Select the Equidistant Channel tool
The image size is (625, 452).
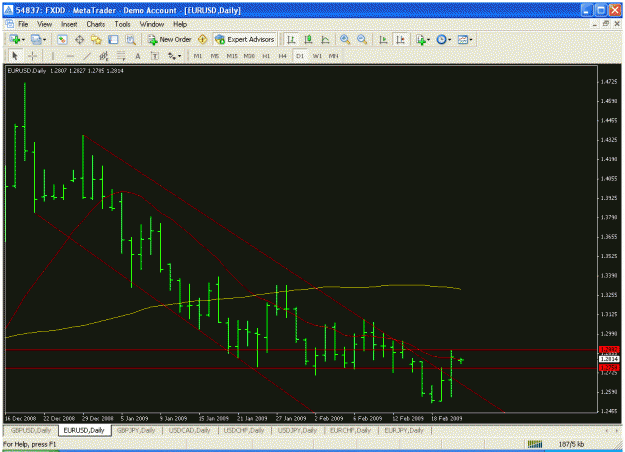coord(104,56)
